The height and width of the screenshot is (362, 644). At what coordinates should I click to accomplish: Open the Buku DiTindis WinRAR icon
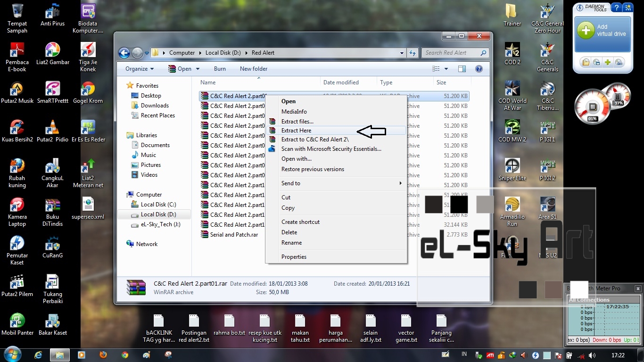click(52, 212)
